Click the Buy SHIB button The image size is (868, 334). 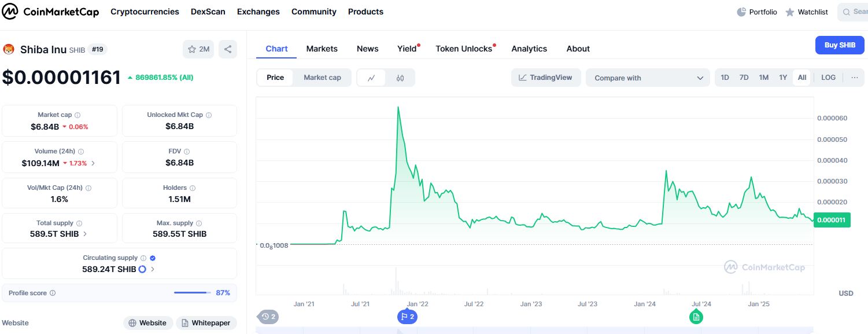coord(840,45)
